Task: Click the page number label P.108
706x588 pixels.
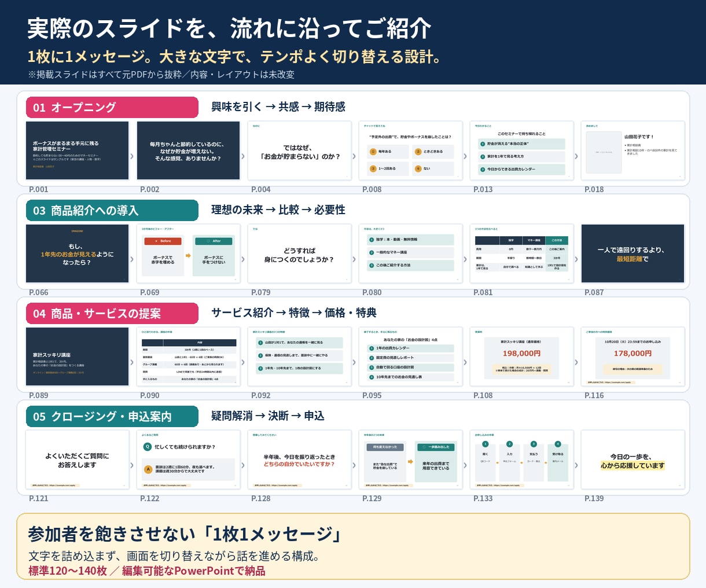Action: point(483,395)
